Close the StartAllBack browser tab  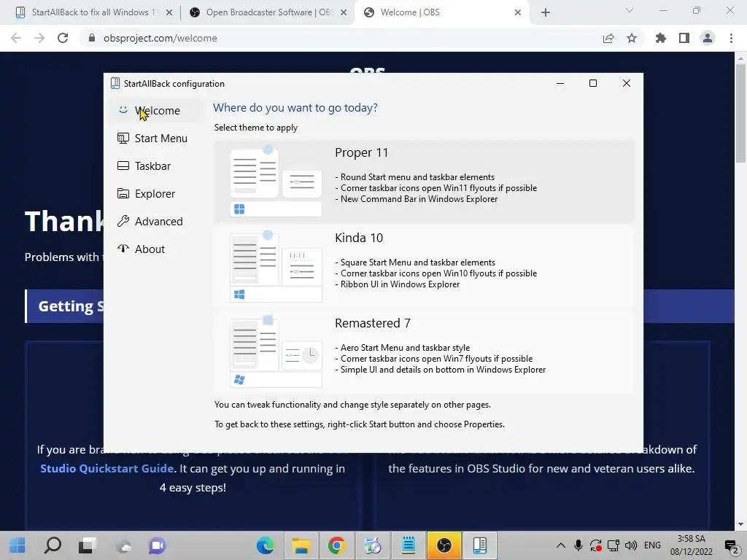[x=169, y=12]
